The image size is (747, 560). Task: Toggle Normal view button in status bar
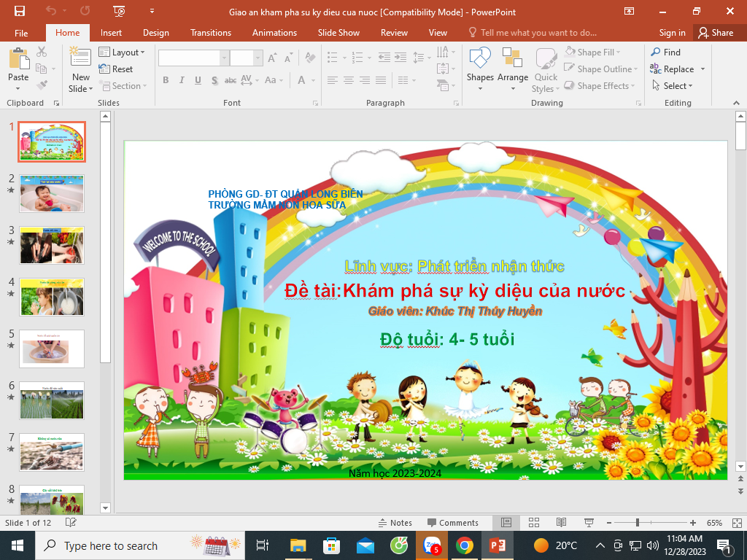click(506, 523)
